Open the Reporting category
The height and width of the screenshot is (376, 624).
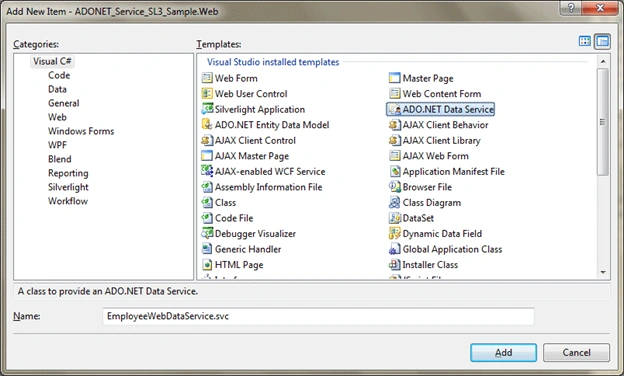[x=68, y=173]
